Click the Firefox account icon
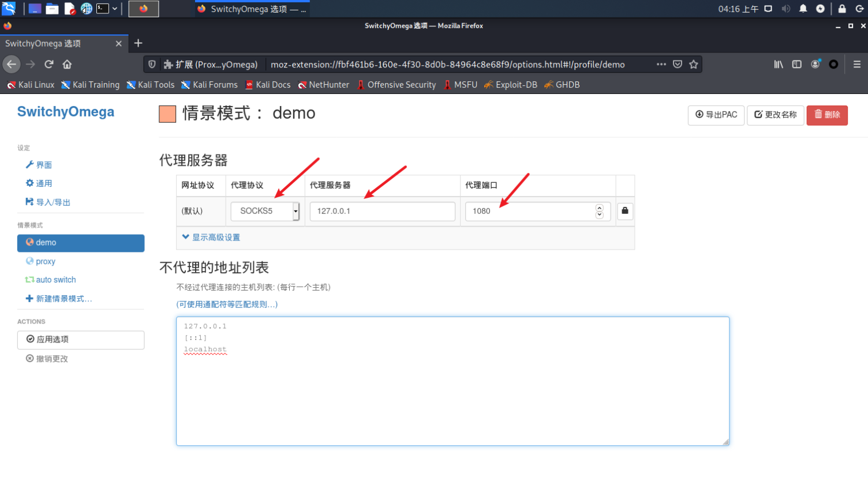 point(815,64)
